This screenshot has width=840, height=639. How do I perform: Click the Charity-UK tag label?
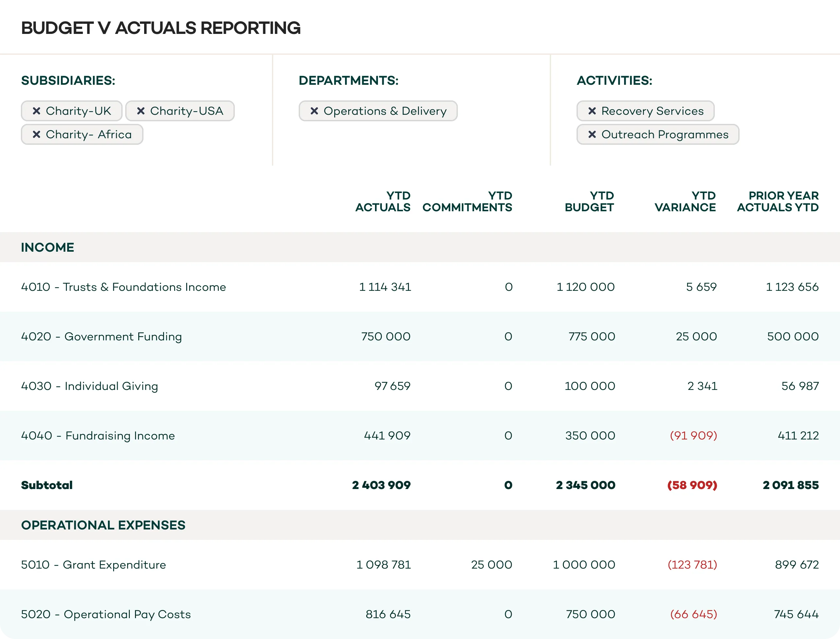[78, 111]
